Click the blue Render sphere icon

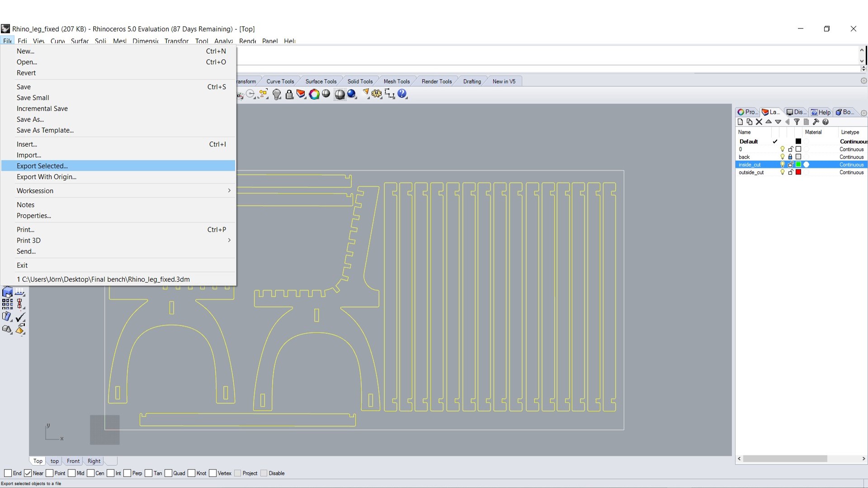tap(352, 94)
